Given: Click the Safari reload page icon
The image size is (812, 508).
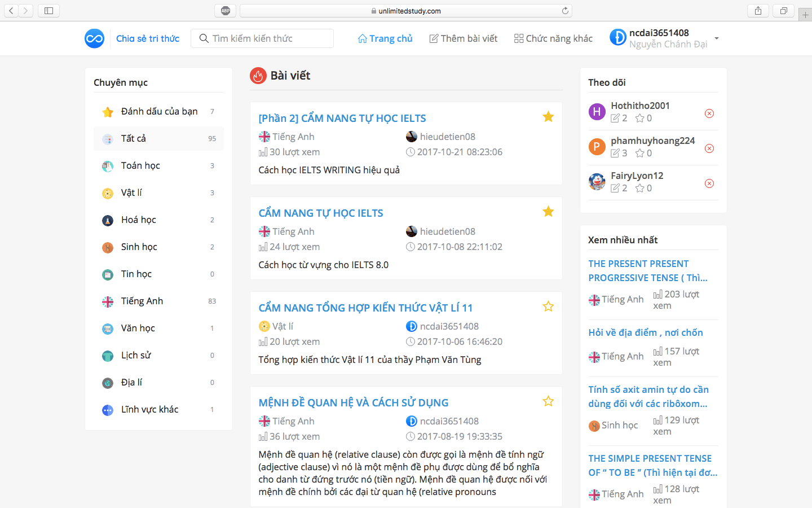Looking at the screenshot, I should (x=565, y=11).
